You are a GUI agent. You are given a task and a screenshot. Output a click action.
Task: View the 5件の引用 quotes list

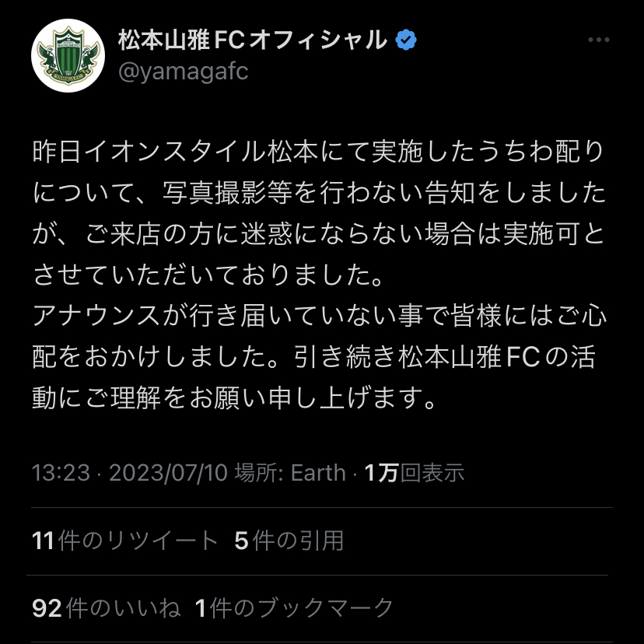tap(289, 540)
